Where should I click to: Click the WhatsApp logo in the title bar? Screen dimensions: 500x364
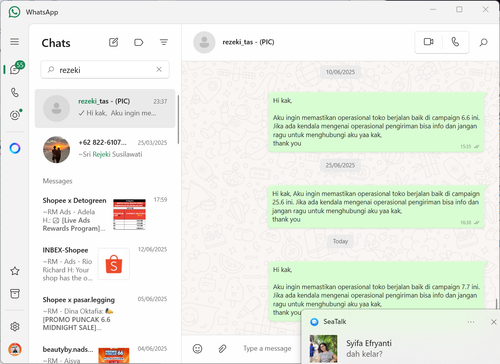tap(14, 12)
